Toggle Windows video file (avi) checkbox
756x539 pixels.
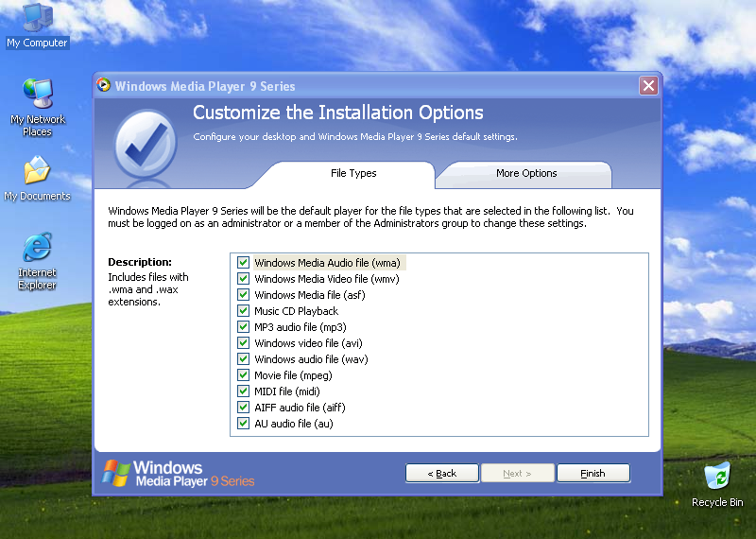click(x=243, y=343)
